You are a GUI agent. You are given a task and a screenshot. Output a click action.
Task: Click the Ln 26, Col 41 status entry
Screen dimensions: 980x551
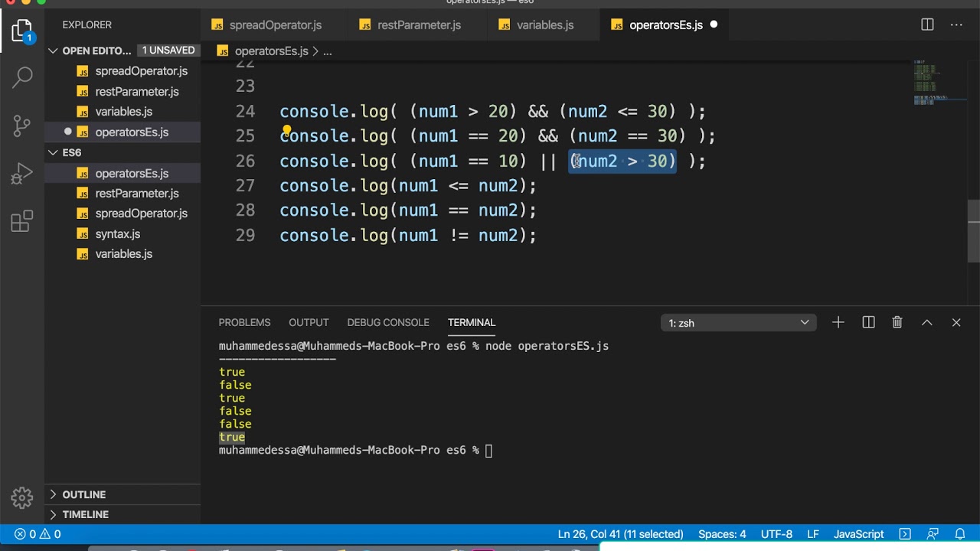click(x=620, y=534)
